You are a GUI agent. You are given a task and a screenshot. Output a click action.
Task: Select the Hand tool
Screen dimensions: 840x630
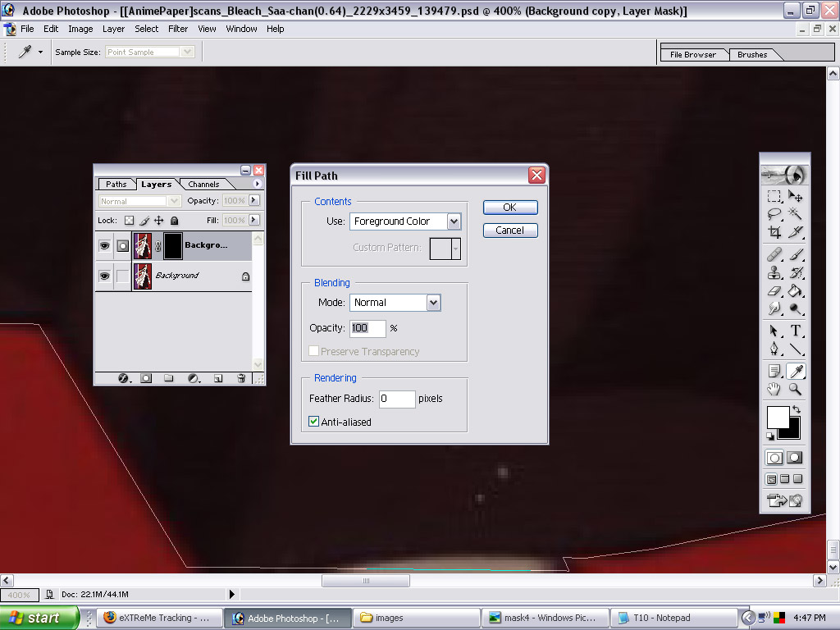774,390
